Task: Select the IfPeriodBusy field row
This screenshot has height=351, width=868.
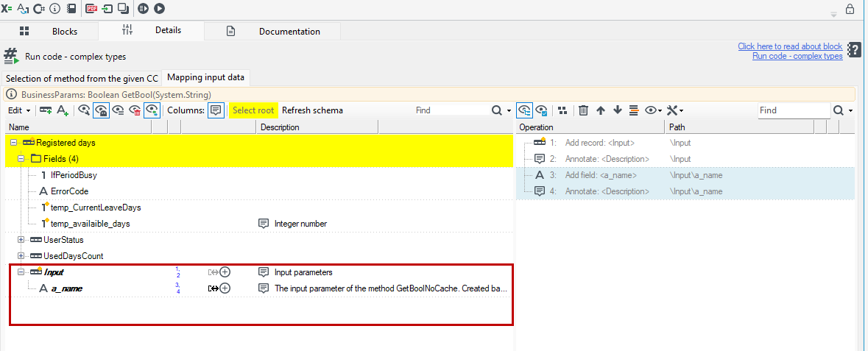Action: coord(260,175)
